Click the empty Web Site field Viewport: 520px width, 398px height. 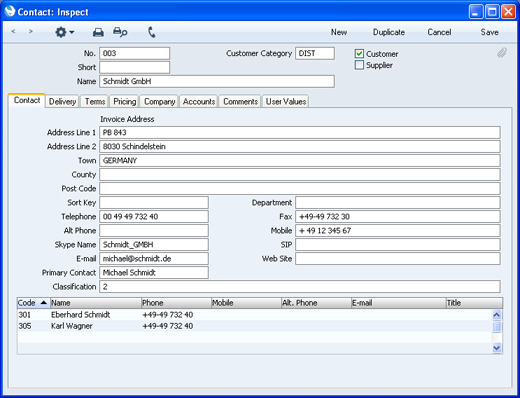[x=398, y=258]
